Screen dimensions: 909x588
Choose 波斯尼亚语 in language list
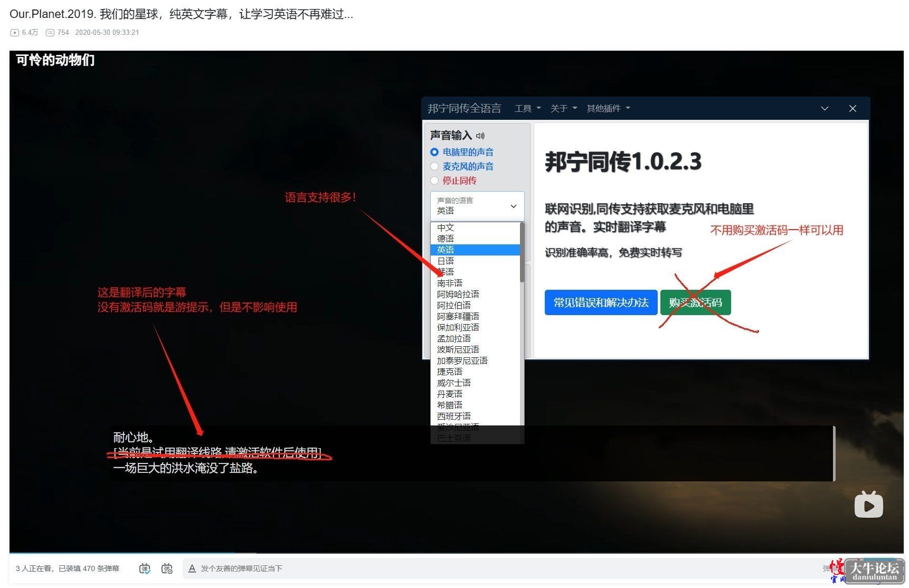[475, 349]
